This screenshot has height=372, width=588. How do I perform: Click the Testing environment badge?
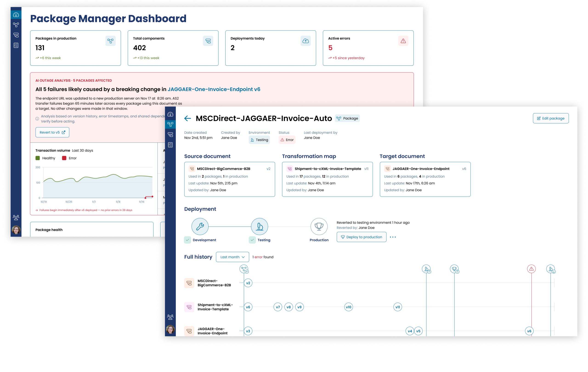click(x=259, y=140)
